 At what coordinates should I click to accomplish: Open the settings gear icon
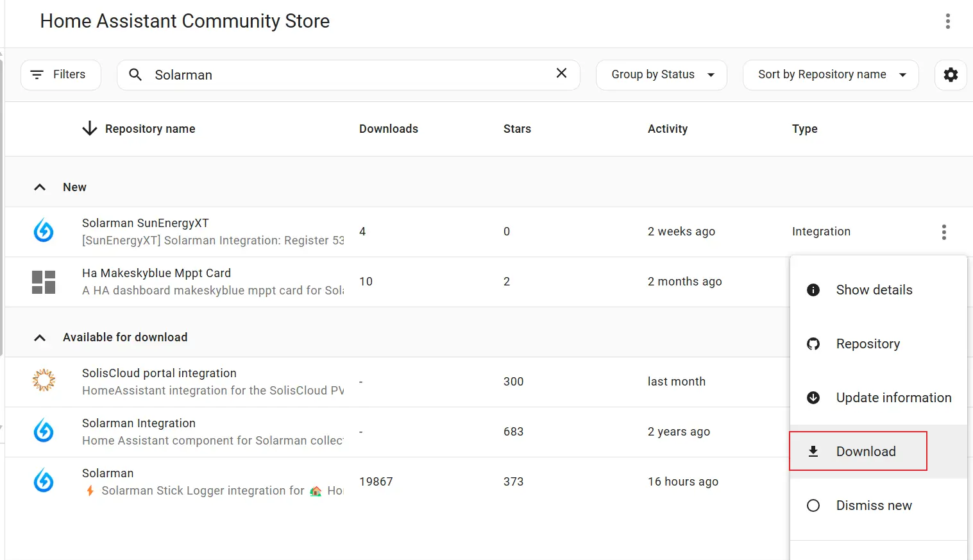coord(951,75)
